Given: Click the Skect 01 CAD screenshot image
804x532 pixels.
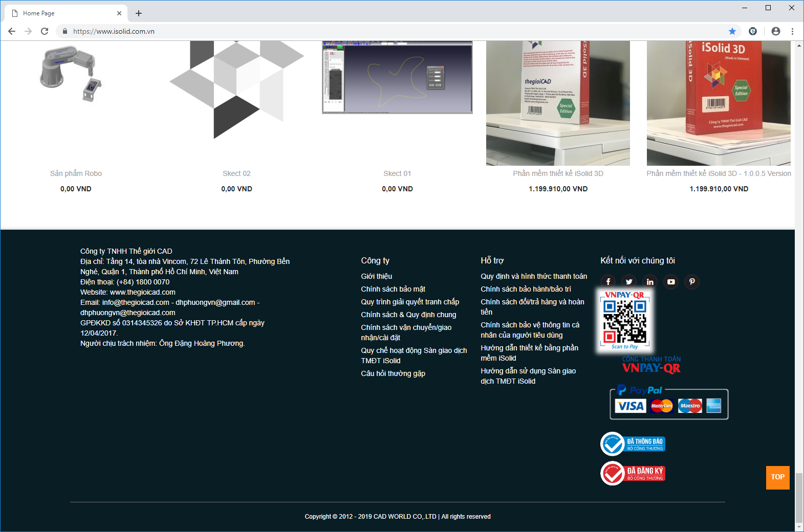Looking at the screenshot, I should tap(397, 77).
